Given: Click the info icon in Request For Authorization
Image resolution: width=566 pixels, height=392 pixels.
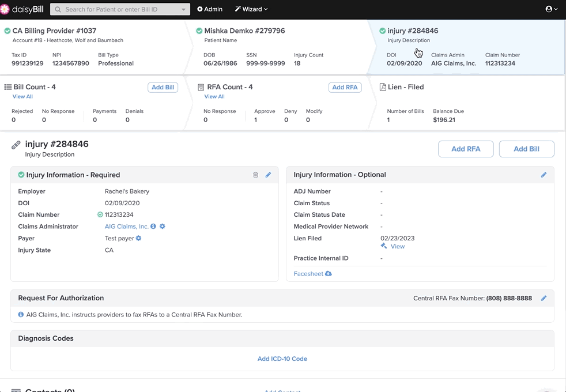Looking at the screenshot, I should (21, 315).
